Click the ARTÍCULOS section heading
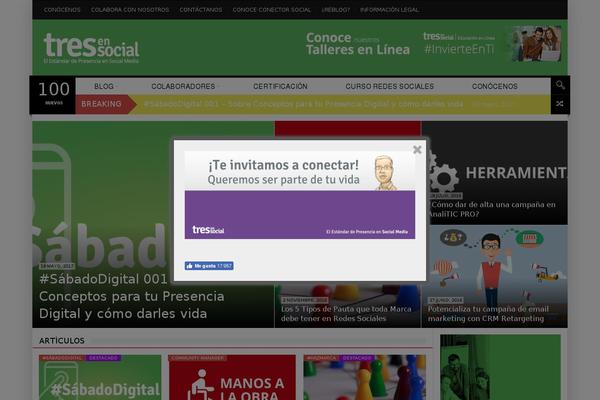The image size is (600, 400). tap(62, 340)
